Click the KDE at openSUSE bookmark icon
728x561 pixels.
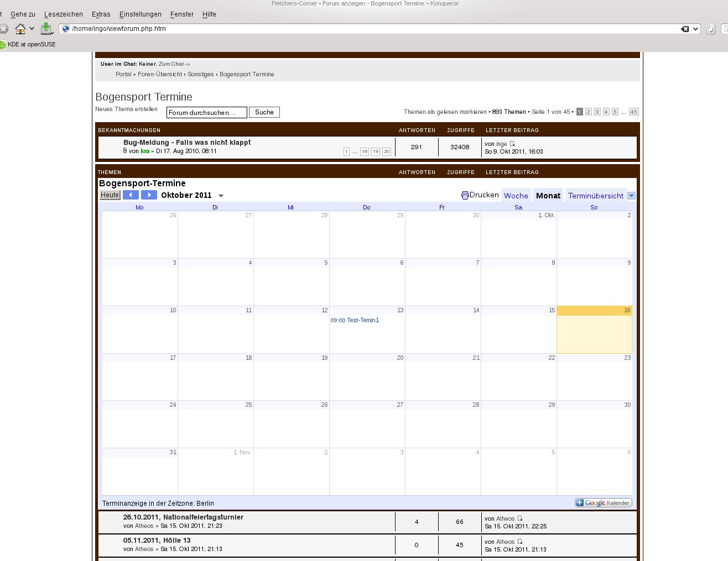(3, 45)
